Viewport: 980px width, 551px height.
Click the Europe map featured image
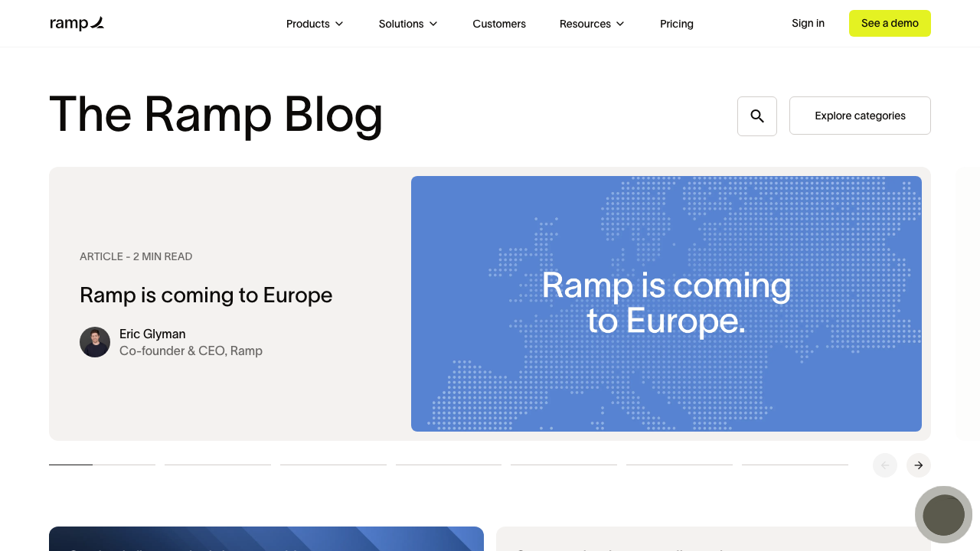666,304
